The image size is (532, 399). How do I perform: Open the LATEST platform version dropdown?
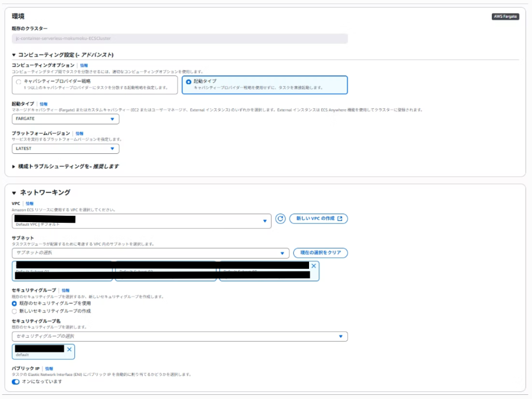pyautogui.click(x=65, y=149)
